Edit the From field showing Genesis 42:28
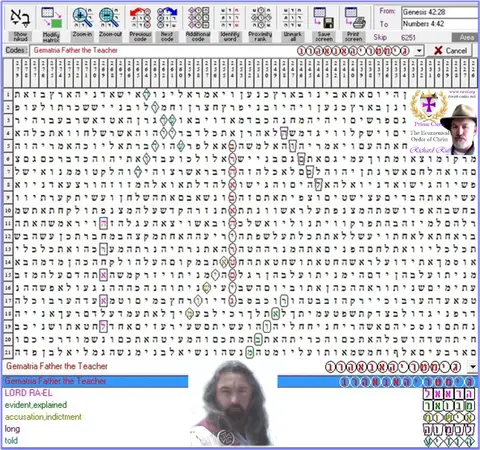This screenshot has width=480, height=450. coord(440,12)
